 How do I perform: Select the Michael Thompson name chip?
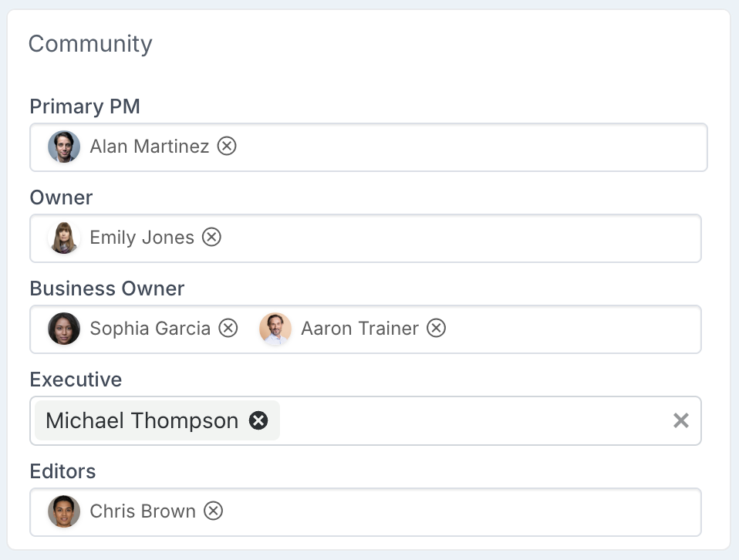(142, 420)
